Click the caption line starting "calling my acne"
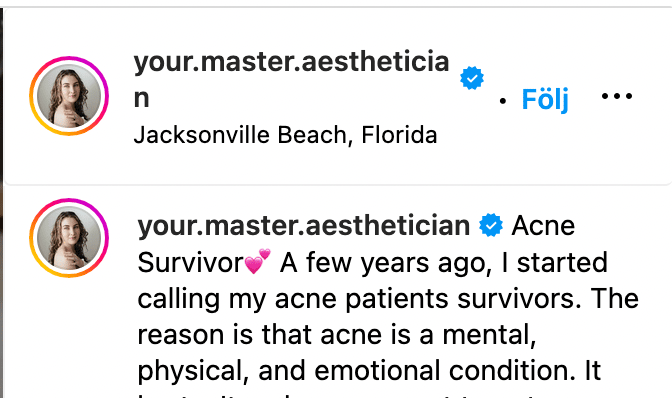This screenshot has height=398, width=672. tap(388, 299)
